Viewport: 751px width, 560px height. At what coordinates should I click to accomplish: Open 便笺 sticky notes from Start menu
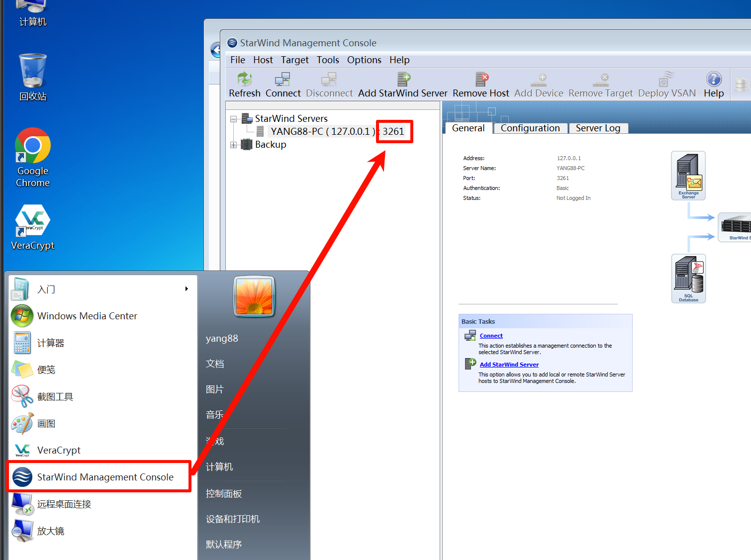(103, 370)
